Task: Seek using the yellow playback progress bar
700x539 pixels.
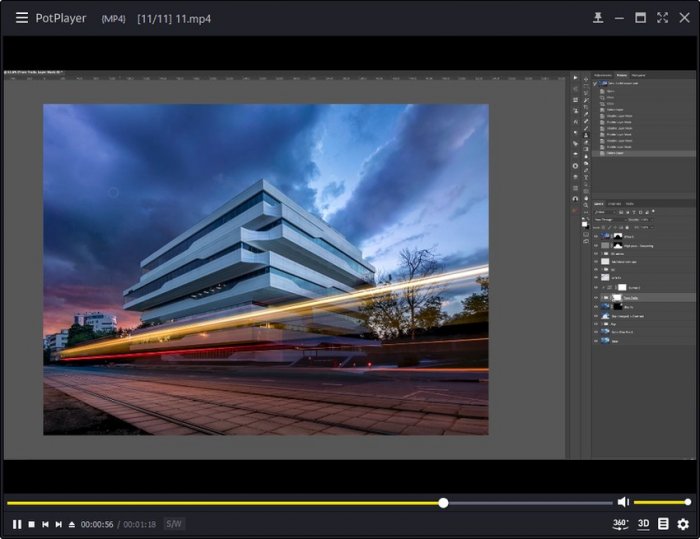Action: click(309, 503)
